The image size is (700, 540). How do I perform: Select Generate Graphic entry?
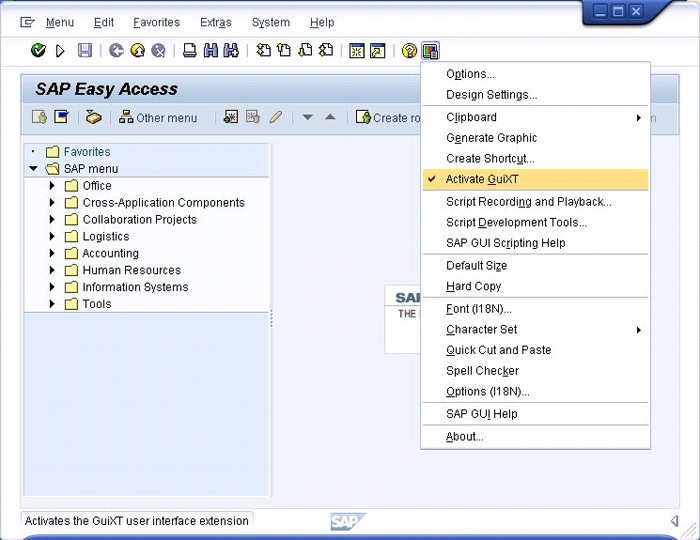click(x=535, y=138)
